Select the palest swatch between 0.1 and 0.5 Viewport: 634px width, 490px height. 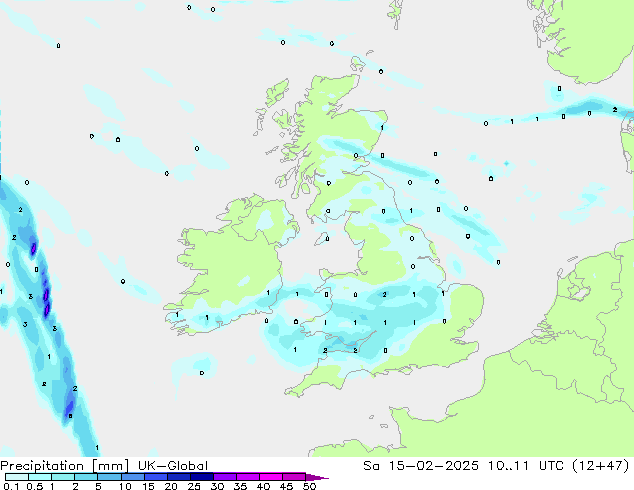[x=17, y=477]
